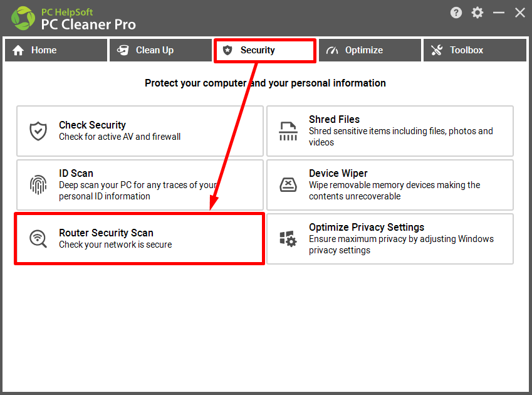
Task: Open the Toolbox tab
Action: [474, 50]
